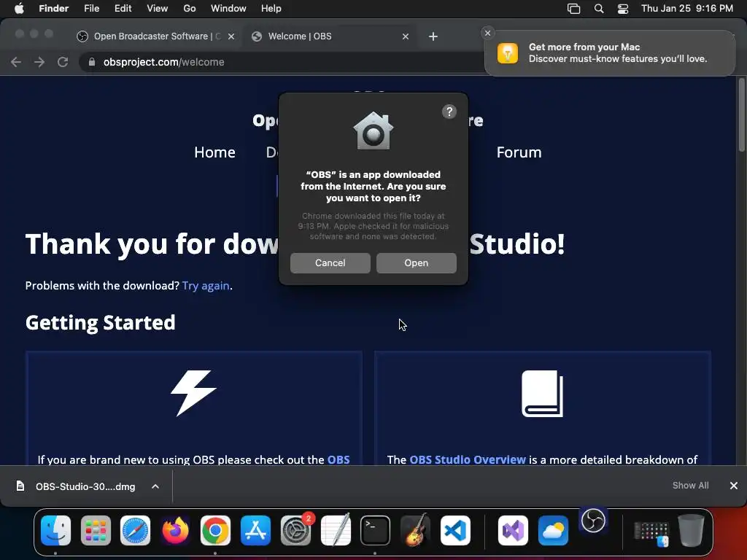
Task: Open a new browser tab
Action: (433, 36)
